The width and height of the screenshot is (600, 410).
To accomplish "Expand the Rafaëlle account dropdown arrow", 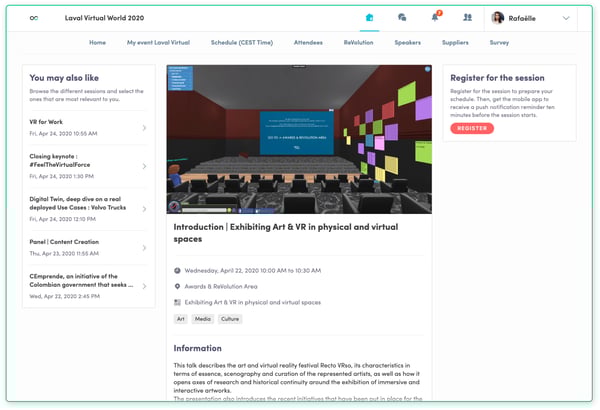I will coord(566,18).
